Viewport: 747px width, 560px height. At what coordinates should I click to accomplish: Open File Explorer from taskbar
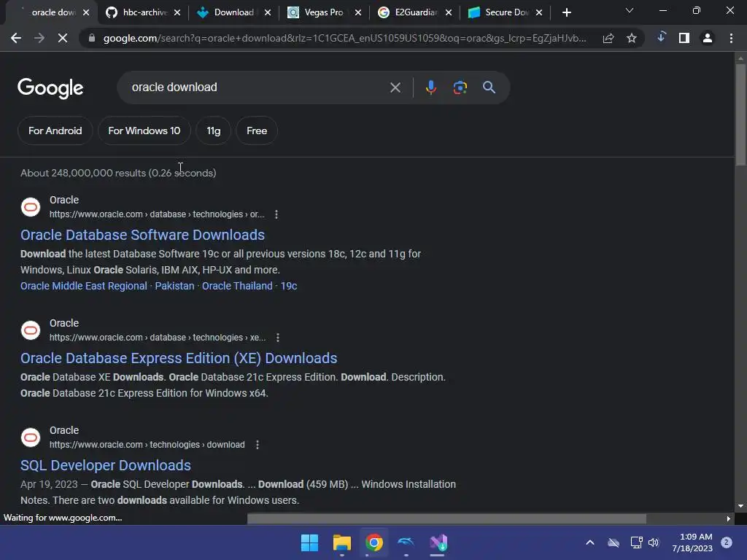[x=341, y=542]
